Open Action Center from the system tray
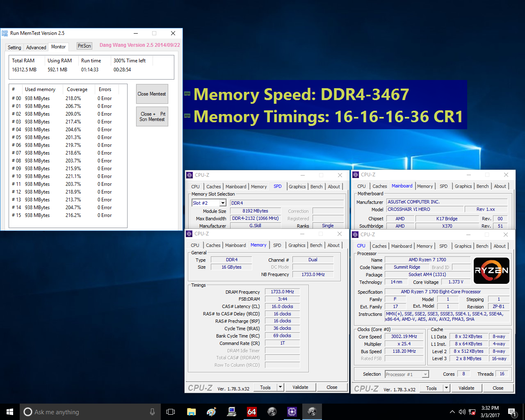The width and height of the screenshot is (525, 420). tap(512, 411)
